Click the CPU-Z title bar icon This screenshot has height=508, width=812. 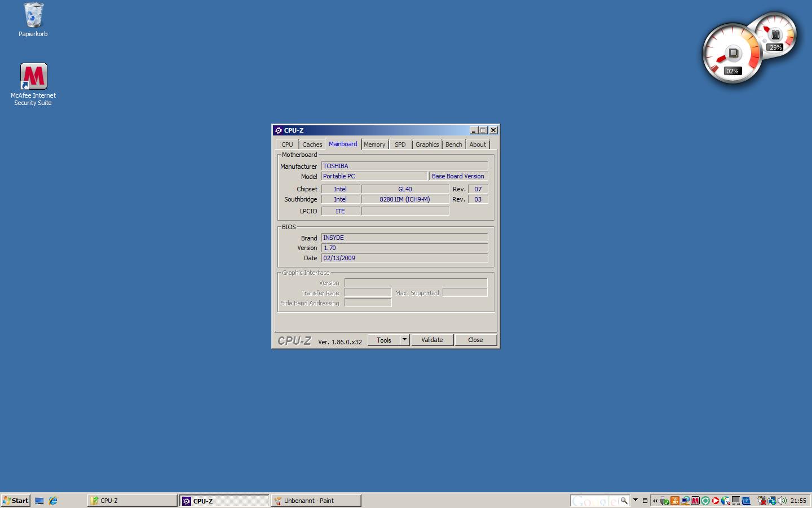[x=278, y=130]
